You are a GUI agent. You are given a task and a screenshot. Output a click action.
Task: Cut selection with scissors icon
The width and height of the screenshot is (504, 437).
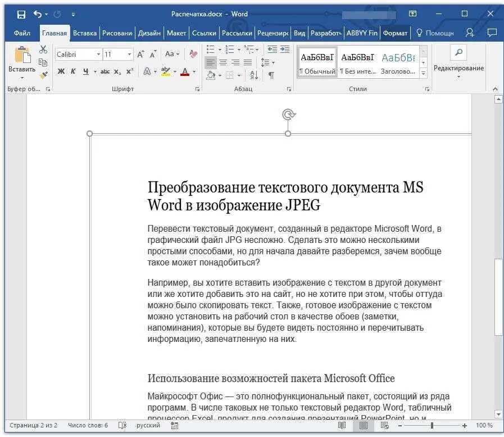click(x=43, y=49)
